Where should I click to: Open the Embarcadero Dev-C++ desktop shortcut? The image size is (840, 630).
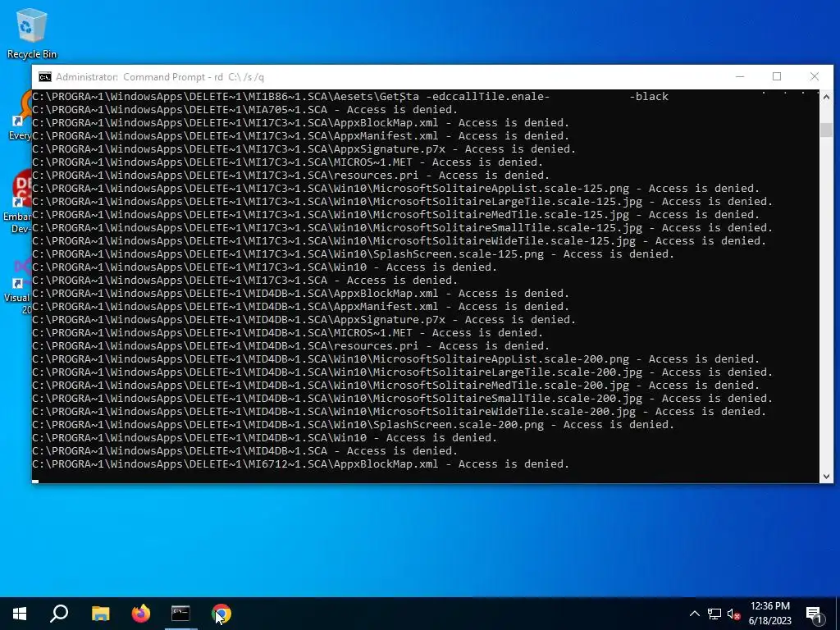click(x=18, y=203)
